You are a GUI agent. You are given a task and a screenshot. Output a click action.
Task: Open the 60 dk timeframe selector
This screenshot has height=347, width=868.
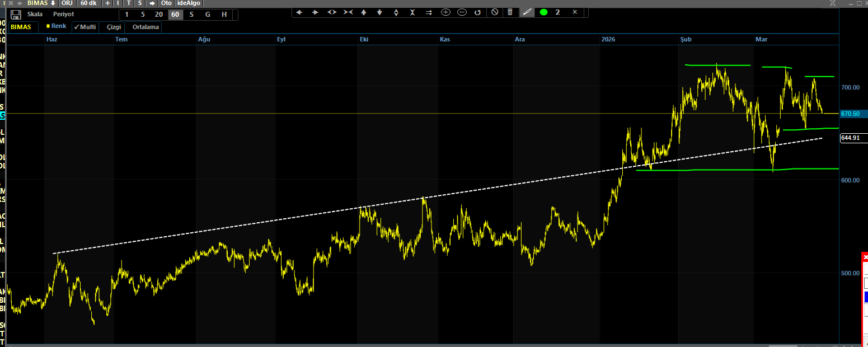88,3
